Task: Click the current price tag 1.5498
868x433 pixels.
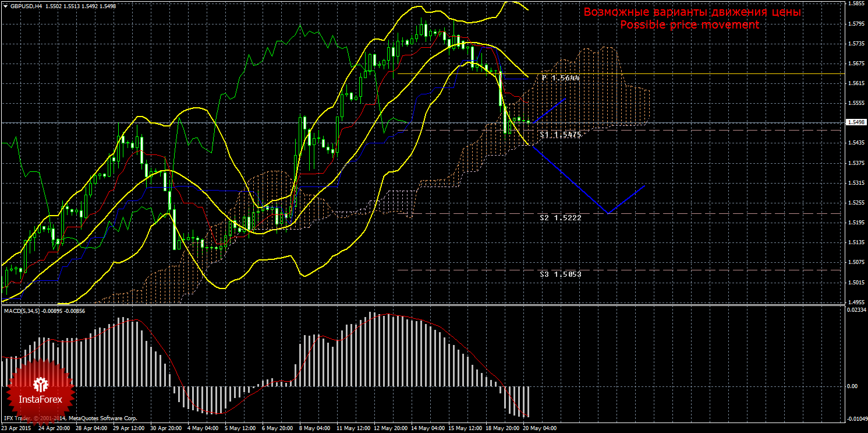Action: pyautogui.click(x=855, y=122)
